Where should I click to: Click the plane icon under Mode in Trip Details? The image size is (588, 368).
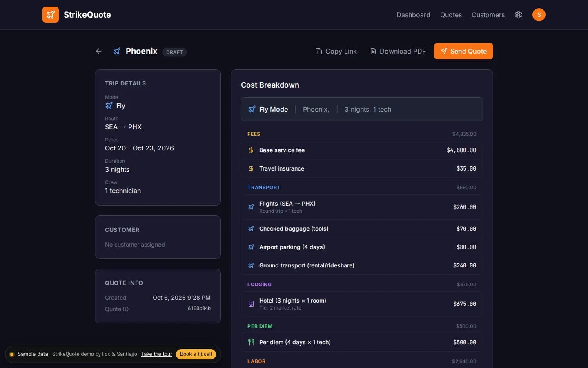point(109,105)
